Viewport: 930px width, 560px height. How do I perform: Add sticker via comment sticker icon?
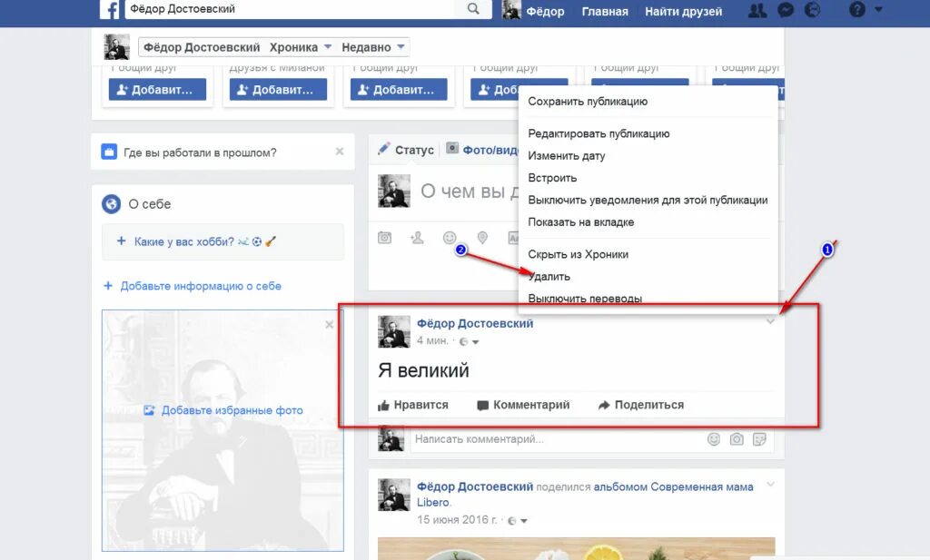point(759,439)
